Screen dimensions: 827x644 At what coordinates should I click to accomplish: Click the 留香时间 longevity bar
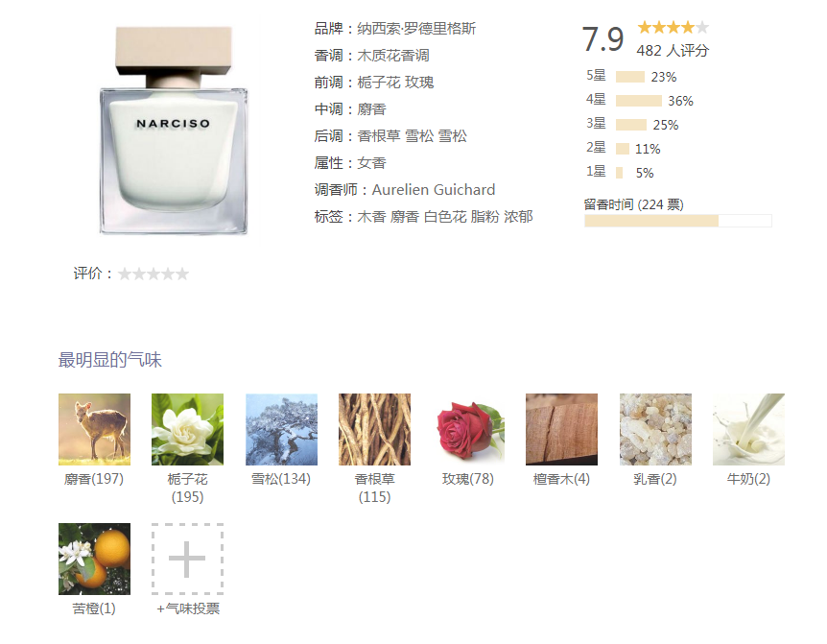[x=677, y=221]
